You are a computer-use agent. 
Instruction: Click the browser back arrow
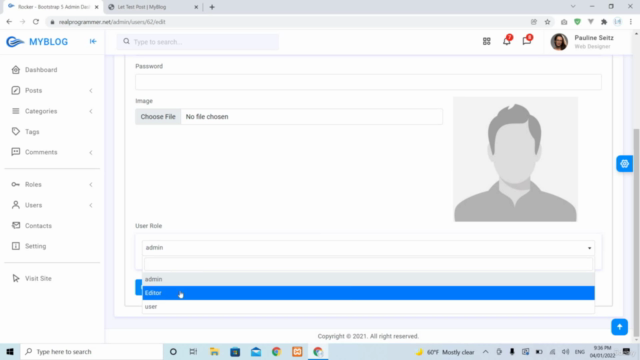9,22
